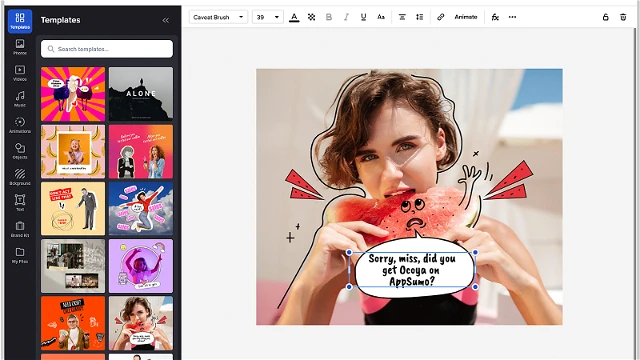Click the speech bubble text on the canvas
This screenshot has width=640, height=360.
412,270
